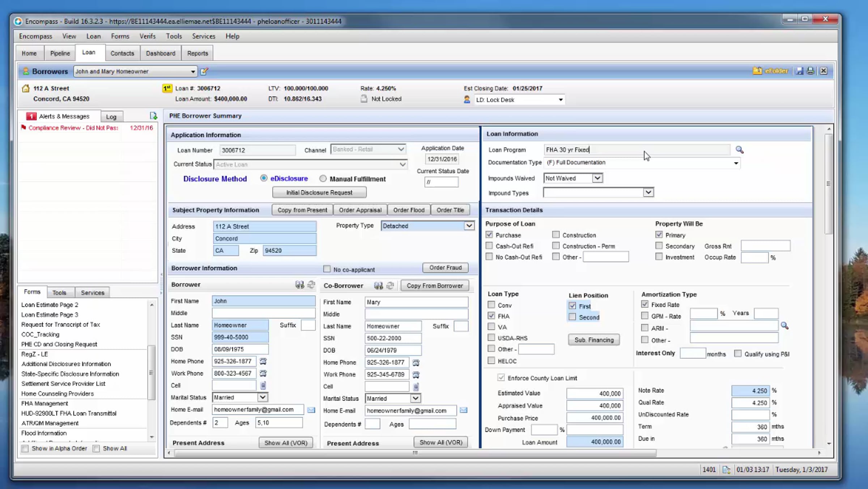Click the Order Appraisal button
The width and height of the screenshot is (868, 489).
360,210
